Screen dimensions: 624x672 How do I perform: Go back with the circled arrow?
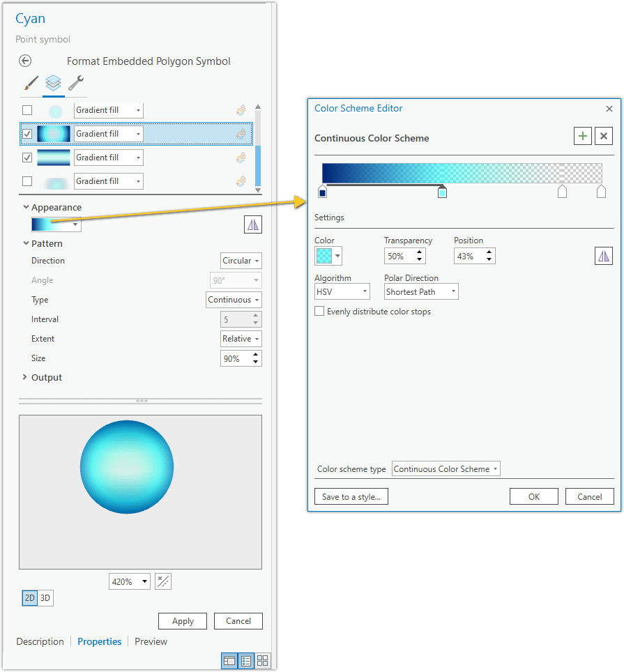pos(25,61)
